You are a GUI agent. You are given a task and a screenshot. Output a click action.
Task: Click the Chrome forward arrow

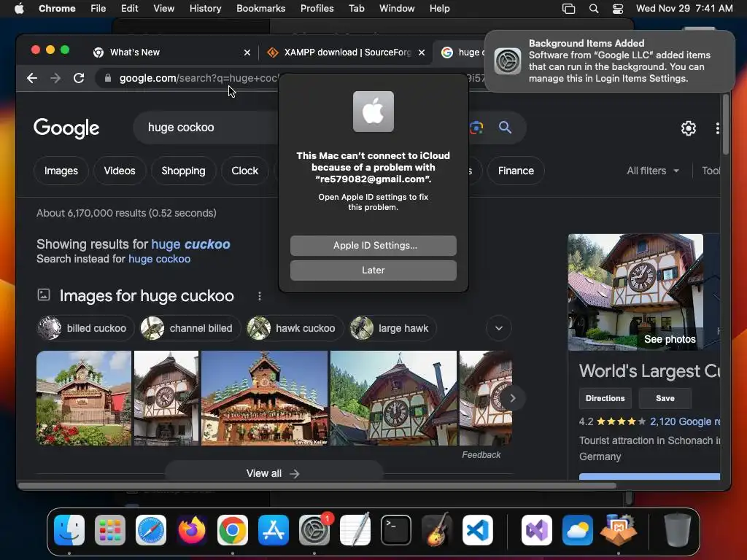click(55, 78)
